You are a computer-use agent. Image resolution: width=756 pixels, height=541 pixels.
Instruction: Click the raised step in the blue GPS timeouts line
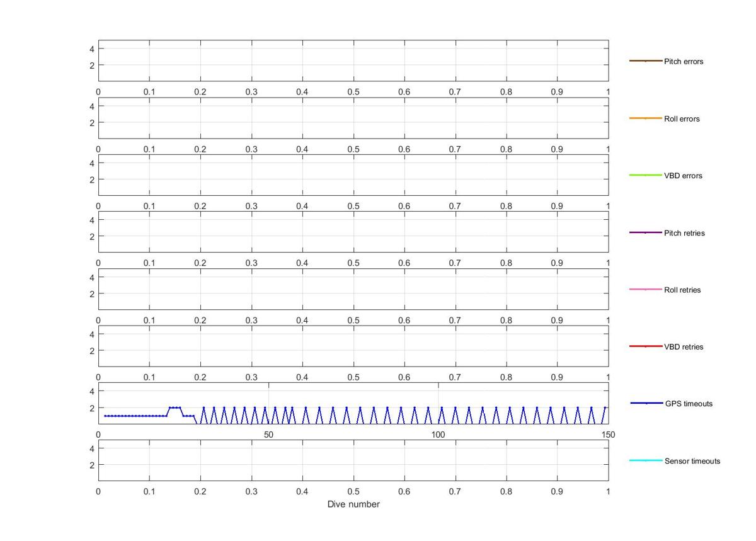click(x=175, y=407)
